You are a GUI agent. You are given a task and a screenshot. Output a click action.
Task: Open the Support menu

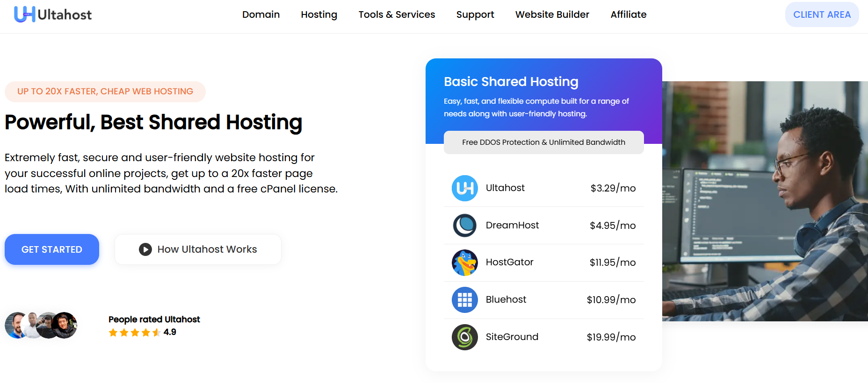(x=475, y=14)
